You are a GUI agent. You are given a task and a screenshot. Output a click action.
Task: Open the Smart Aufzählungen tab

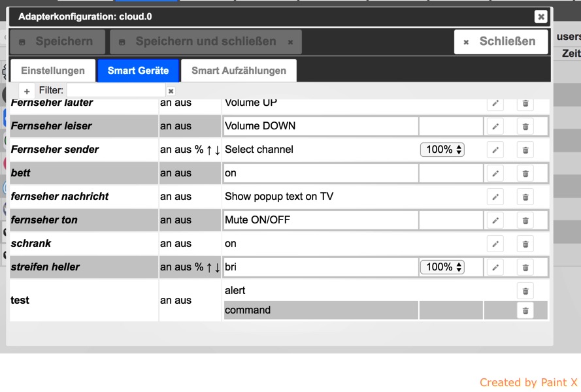coord(239,71)
